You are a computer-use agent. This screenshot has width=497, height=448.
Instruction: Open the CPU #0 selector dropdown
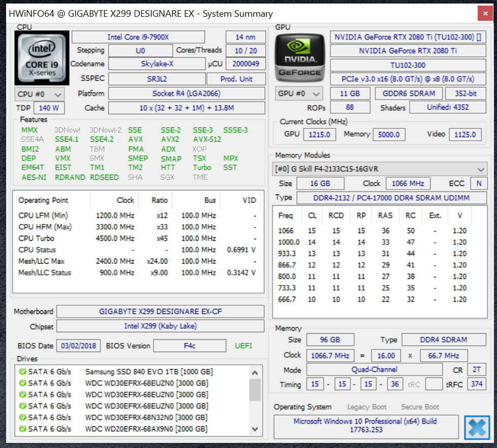click(40, 94)
